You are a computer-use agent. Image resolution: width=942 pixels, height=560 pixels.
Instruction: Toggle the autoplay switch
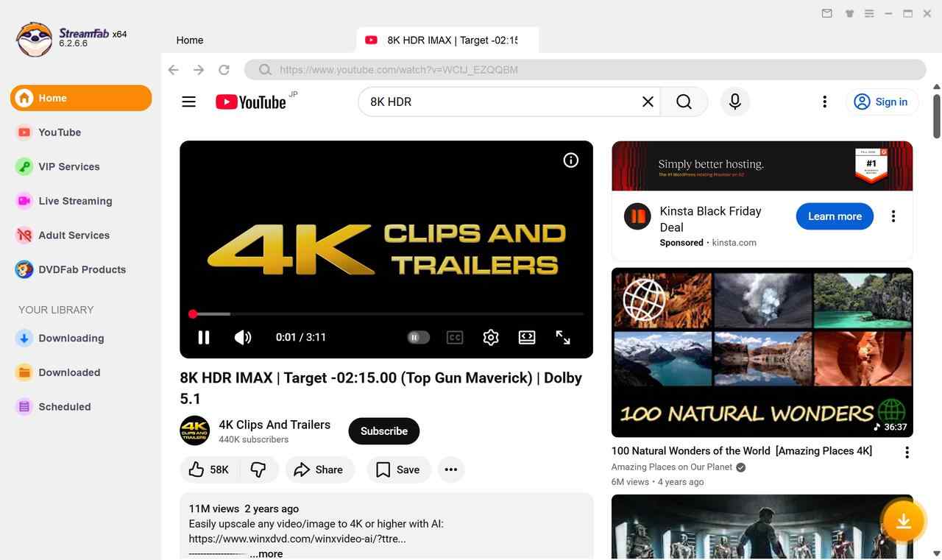coord(418,337)
